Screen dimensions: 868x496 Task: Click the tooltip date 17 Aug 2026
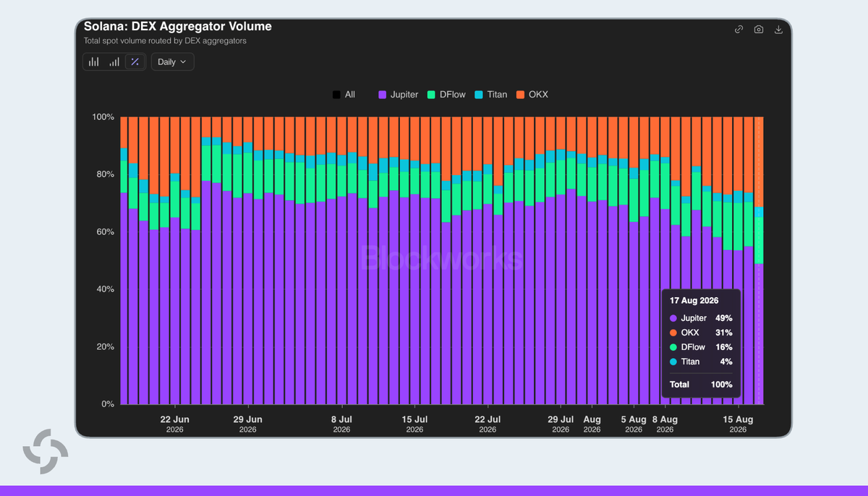click(694, 301)
